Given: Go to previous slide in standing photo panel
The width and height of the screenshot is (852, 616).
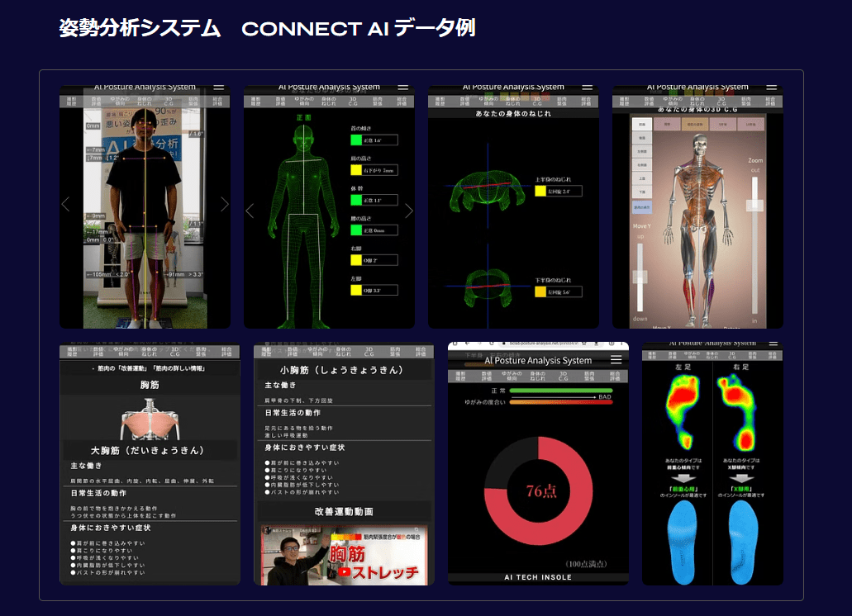Looking at the screenshot, I should (66, 204).
